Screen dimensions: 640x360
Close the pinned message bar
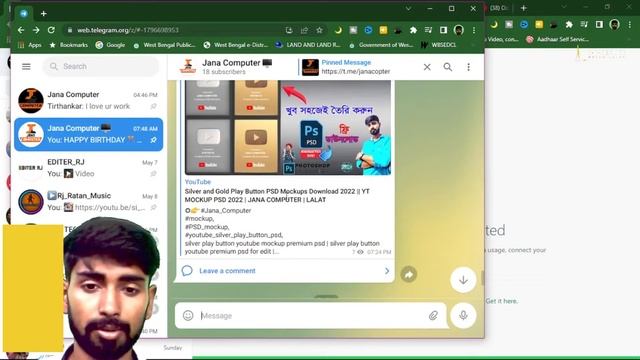click(x=427, y=67)
